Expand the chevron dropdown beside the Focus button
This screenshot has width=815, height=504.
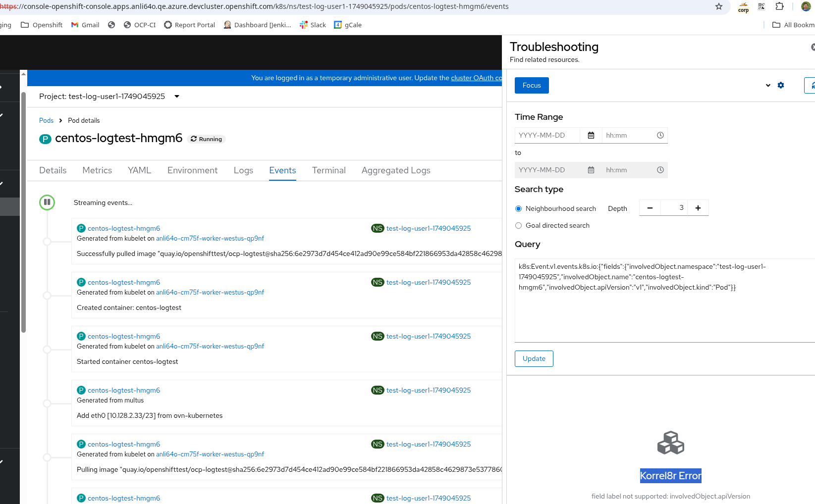pyautogui.click(x=768, y=85)
